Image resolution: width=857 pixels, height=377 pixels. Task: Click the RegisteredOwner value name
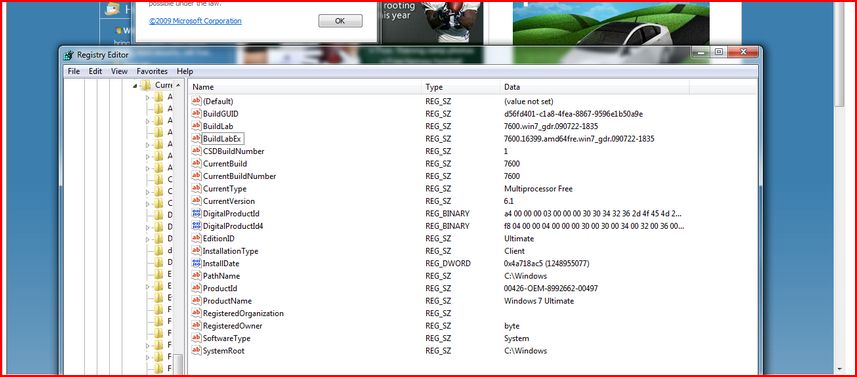(232, 326)
